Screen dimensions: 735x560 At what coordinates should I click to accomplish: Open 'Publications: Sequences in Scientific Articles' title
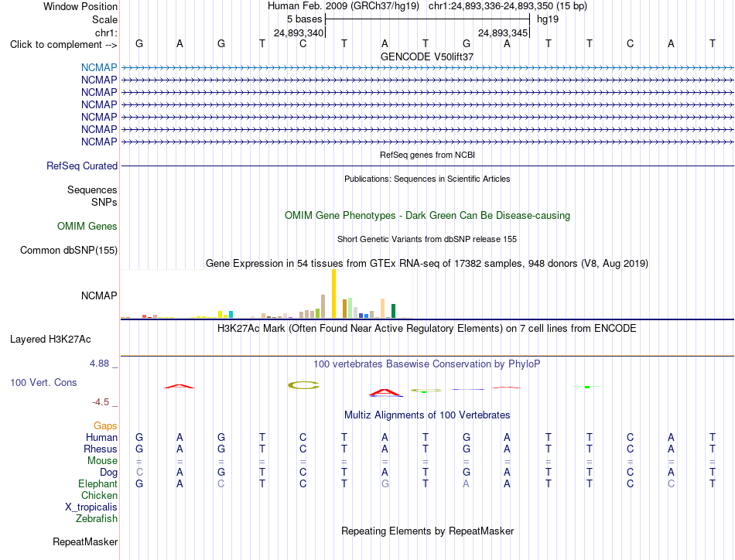point(427,179)
